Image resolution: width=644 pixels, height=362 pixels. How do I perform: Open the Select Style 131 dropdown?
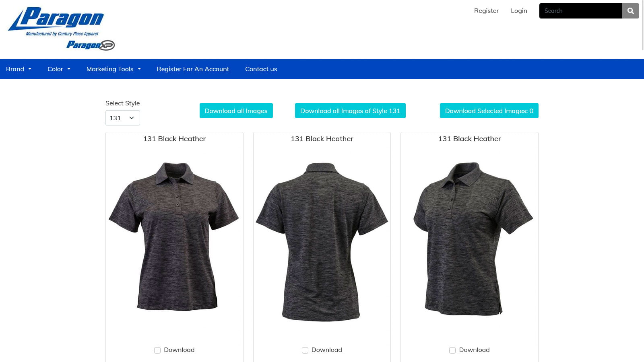(123, 118)
